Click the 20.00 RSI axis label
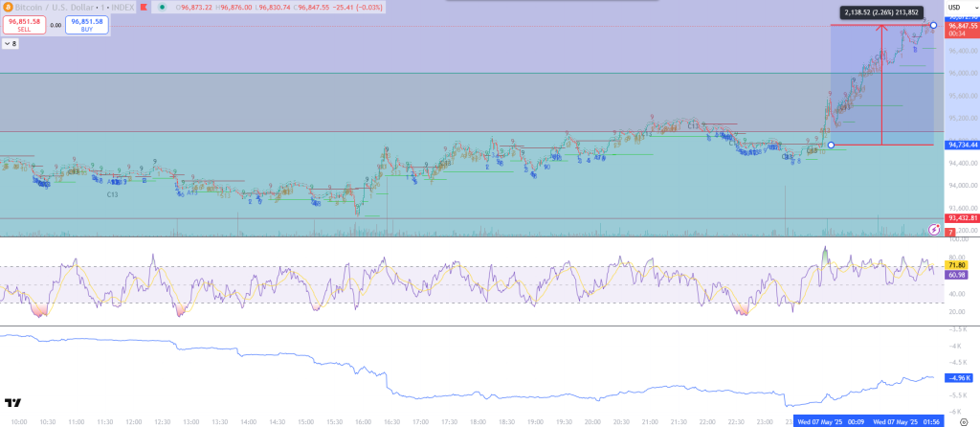Viewport: 980px width, 427px height. tap(957, 311)
